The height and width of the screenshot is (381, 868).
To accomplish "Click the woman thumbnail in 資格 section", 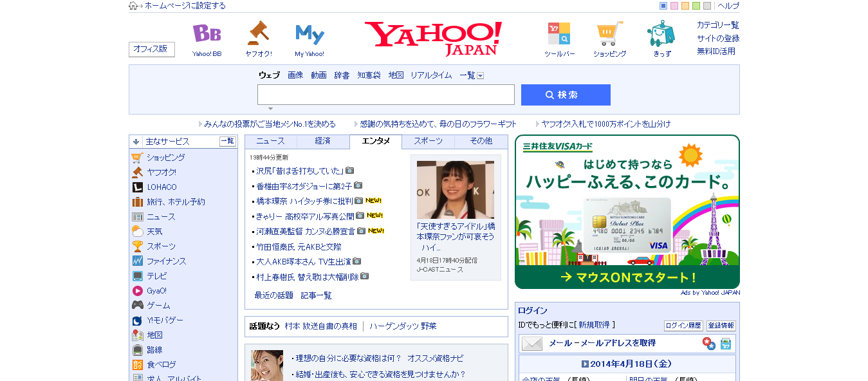I will (x=267, y=366).
